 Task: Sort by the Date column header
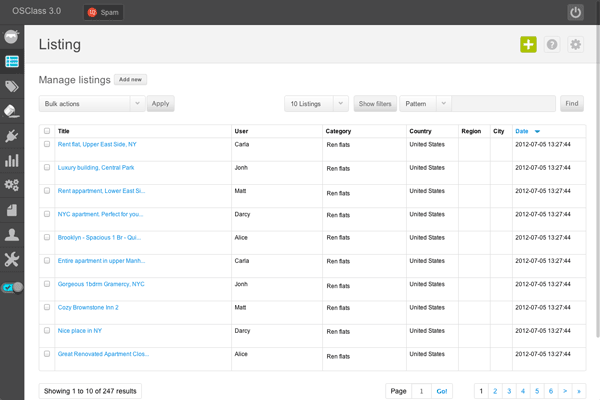click(522, 131)
